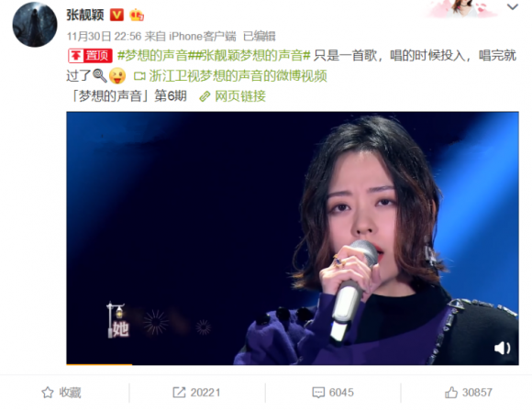Screen dimensions: 532x410
Task: Click the chain link icon beside 网页链接
Action: (205, 96)
